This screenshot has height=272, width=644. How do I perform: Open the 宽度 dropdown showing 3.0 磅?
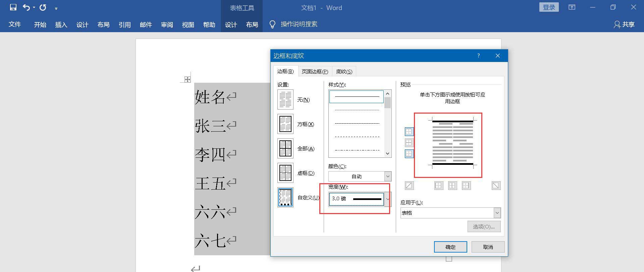point(360,199)
